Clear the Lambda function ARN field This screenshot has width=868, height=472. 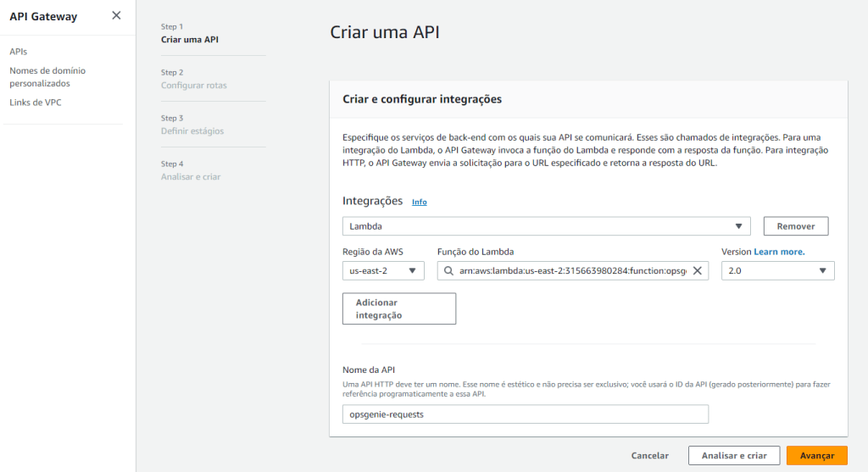tap(698, 270)
